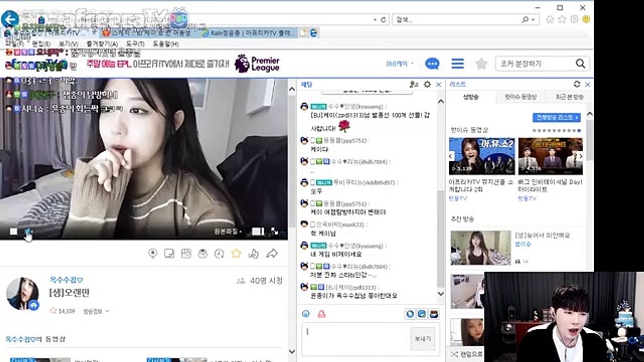Click the sticker gift icon under the video

tap(170, 253)
